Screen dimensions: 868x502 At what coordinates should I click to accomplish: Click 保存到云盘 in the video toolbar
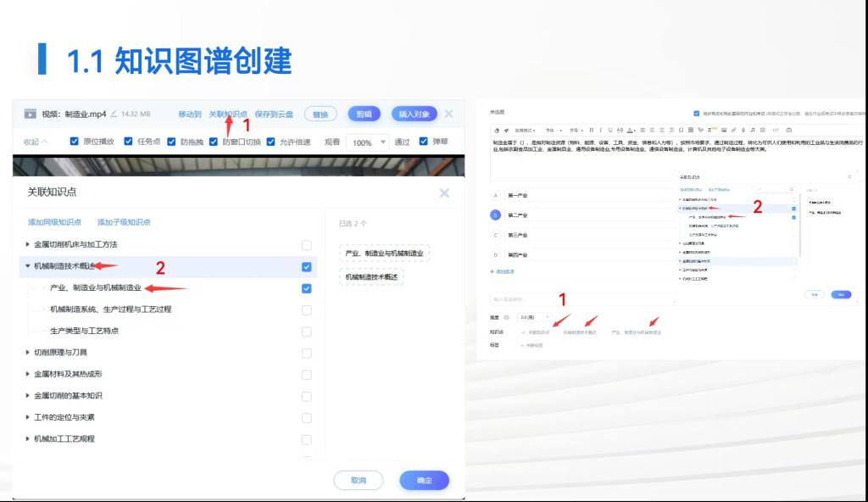(274, 114)
